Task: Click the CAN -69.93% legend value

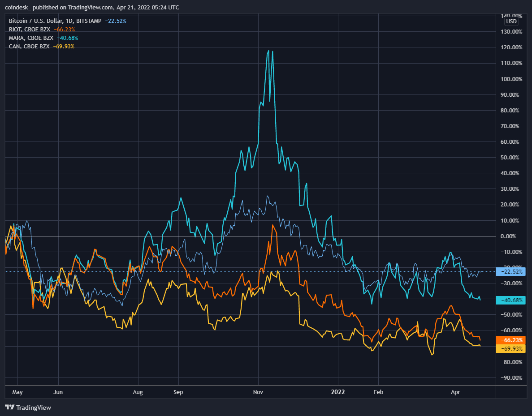Action: tap(64, 47)
